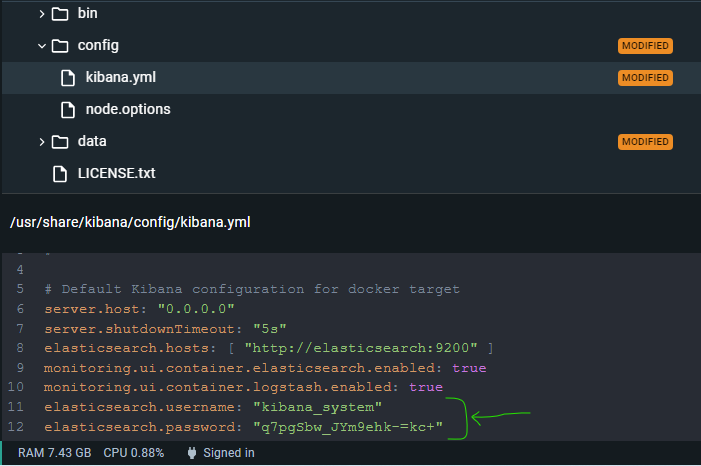The image size is (701, 466).
Task: Click the true value on line 9
Action: (x=469, y=368)
